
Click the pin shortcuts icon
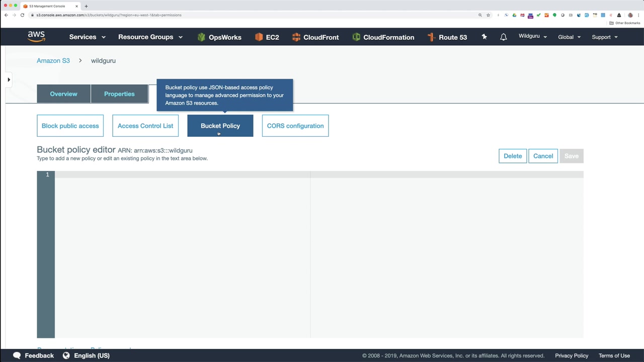point(484,37)
